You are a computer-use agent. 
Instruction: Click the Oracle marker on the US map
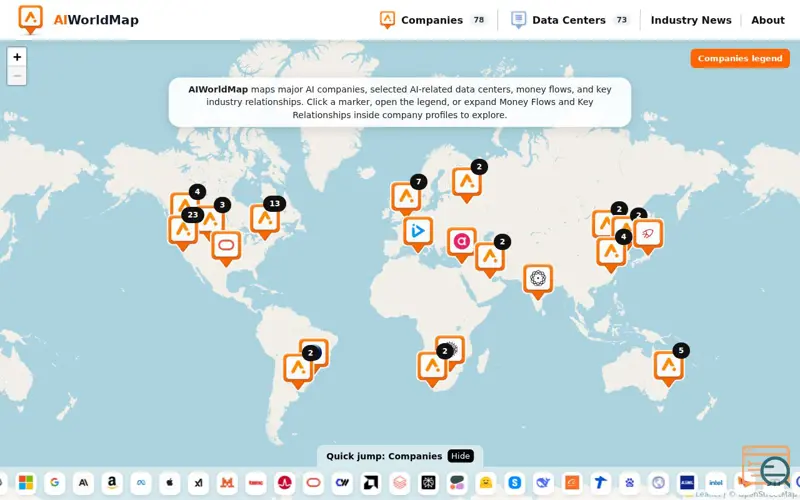coord(226,248)
